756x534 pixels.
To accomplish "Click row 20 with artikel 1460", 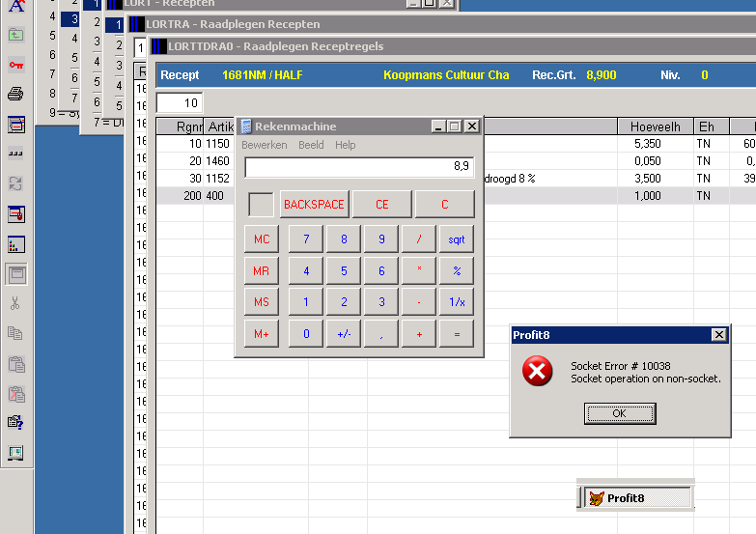I will click(x=456, y=161).
